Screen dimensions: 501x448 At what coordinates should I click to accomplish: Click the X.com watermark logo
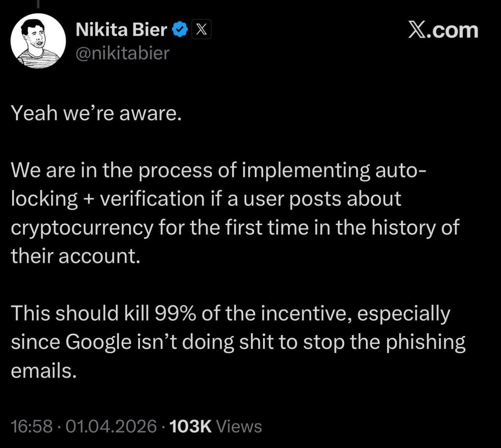point(443,30)
